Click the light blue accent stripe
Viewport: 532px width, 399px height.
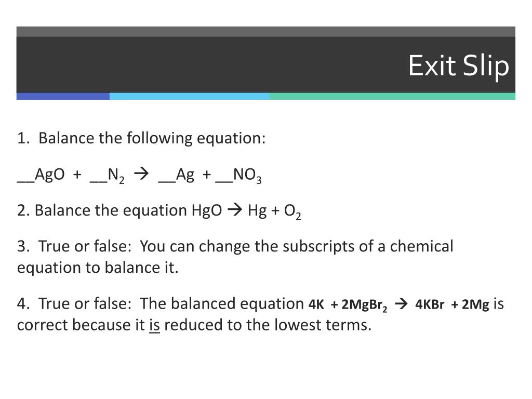(189, 96)
